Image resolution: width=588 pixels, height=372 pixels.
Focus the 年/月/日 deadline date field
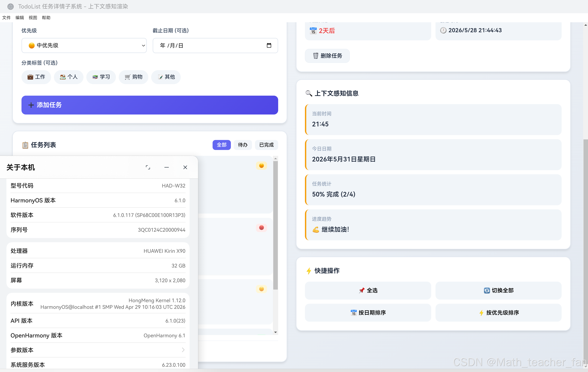point(215,45)
